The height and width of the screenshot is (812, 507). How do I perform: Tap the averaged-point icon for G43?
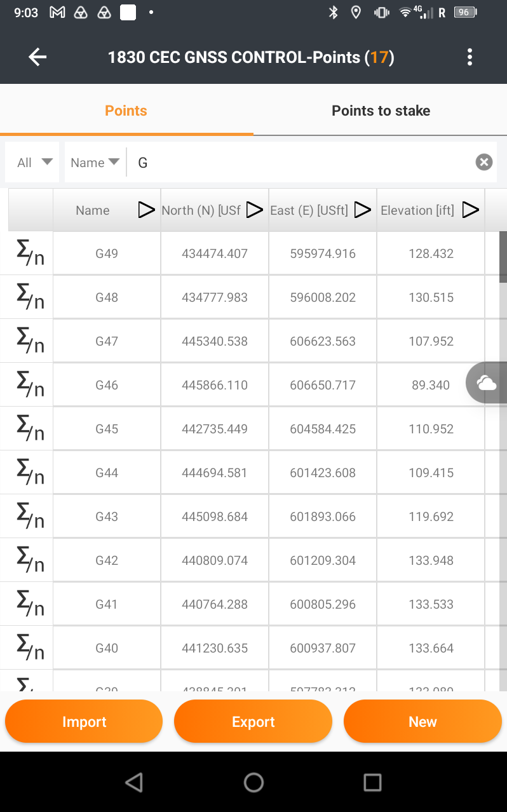point(30,517)
